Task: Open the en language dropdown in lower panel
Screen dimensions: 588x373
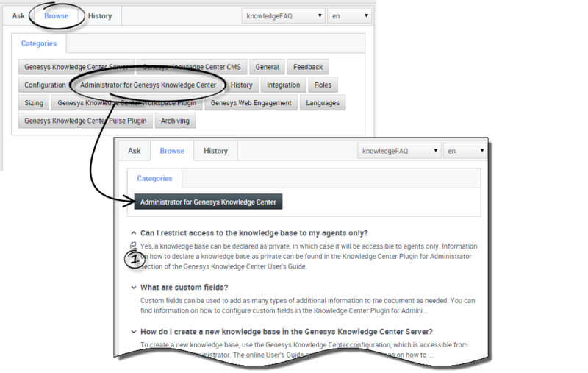Action: click(465, 151)
